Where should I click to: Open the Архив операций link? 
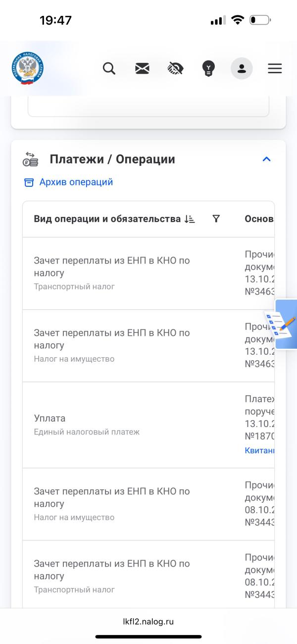click(x=76, y=182)
